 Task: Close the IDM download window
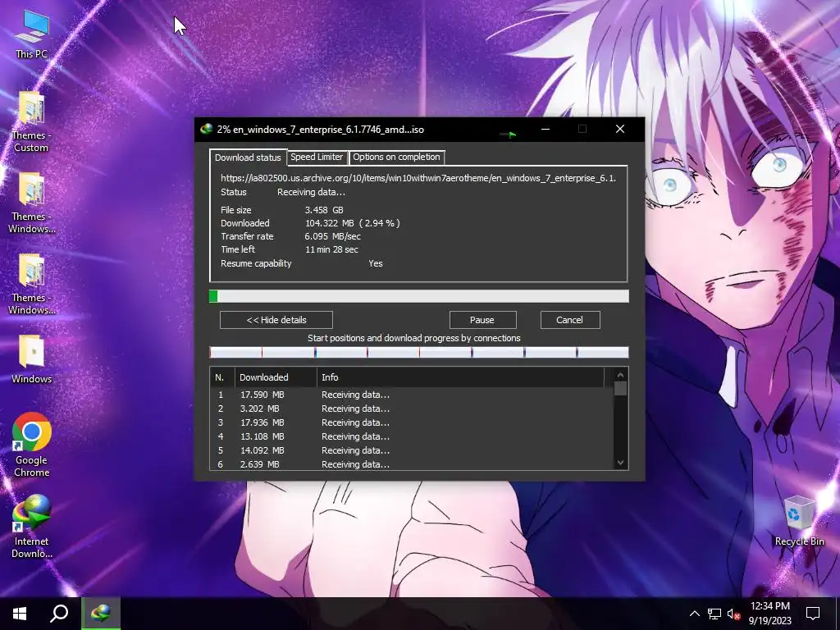pyautogui.click(x=620, y=129)
